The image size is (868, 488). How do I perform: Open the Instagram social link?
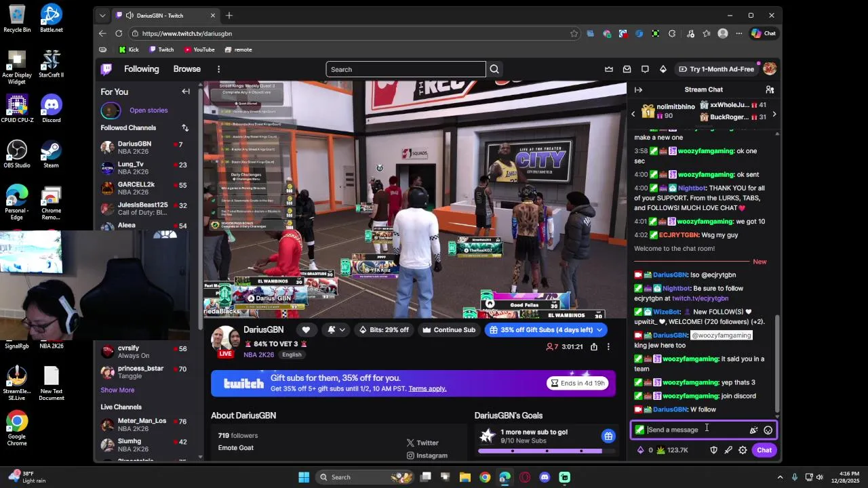427,455
